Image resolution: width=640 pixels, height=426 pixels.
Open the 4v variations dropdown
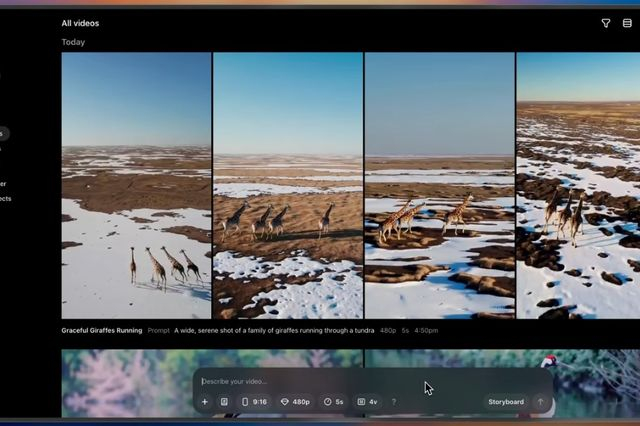click(367, 402)
